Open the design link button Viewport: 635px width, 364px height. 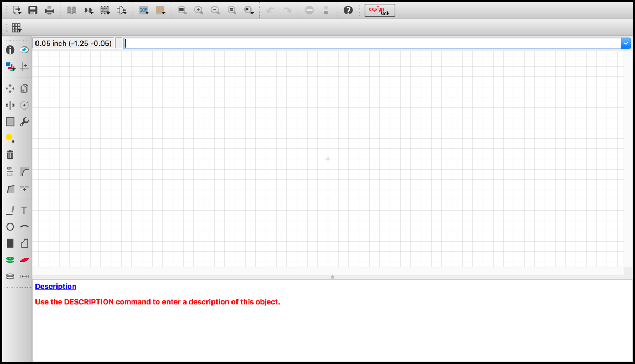(x=380, y=11)
